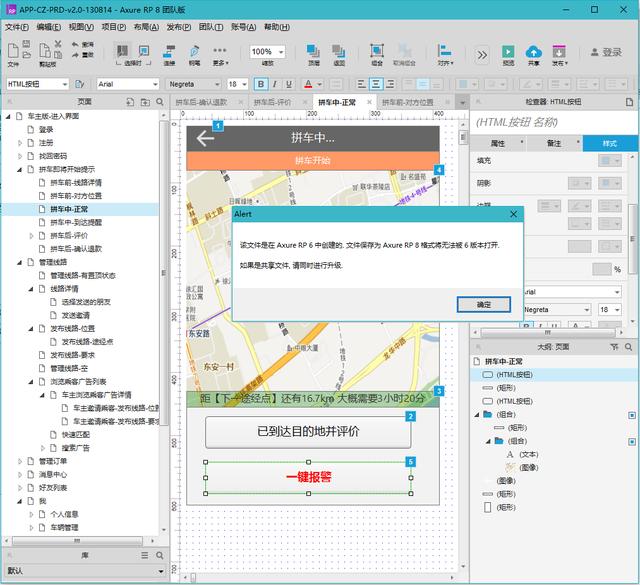Click the 共享 (Share) cloud icon
This screenshot has width=640, height=585.
tap(533, 52)
